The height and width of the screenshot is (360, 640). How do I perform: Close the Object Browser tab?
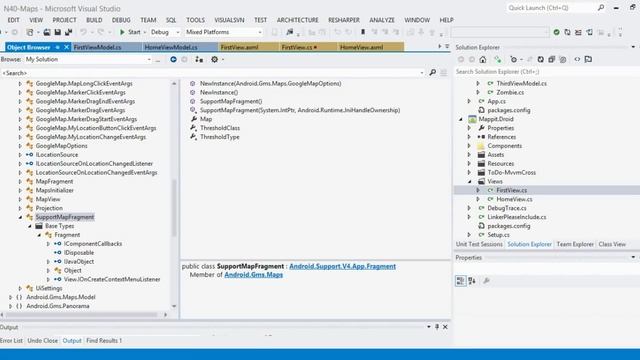(67, 47)
